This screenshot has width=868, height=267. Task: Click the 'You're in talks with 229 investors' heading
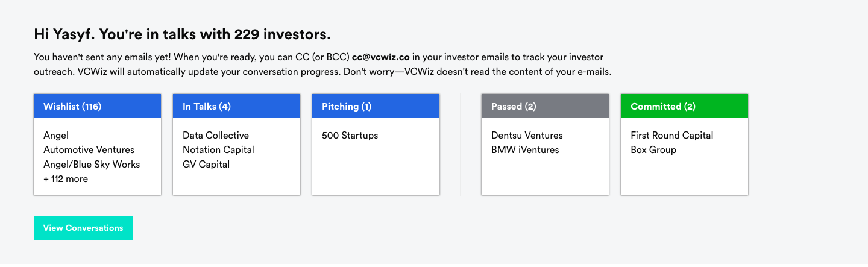point(182,34)
